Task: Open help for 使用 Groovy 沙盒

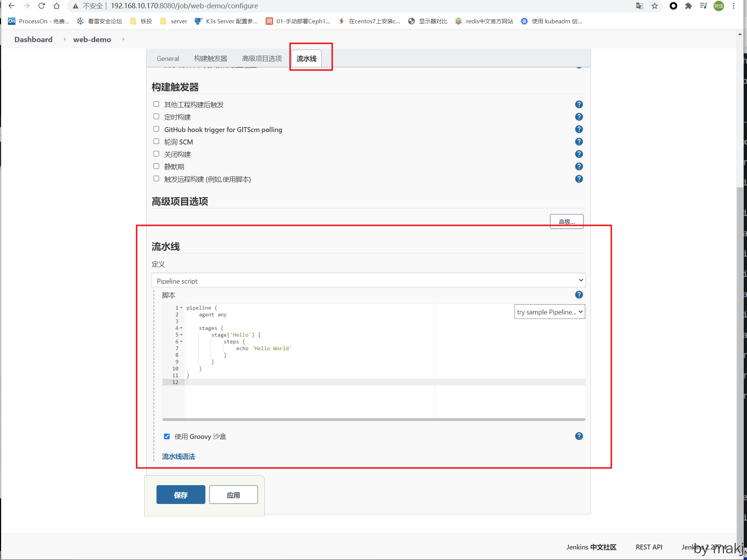Action: pyautogui.click(x=579, y=436)
